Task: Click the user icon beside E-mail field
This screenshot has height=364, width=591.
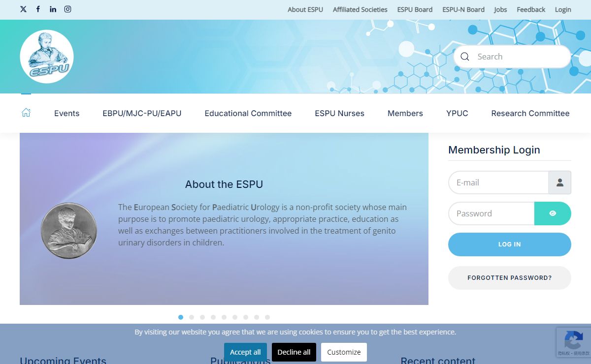Action: coord(560,182)
